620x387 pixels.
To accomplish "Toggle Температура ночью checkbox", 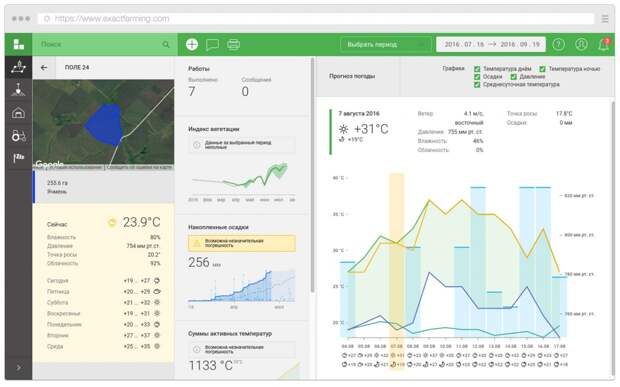I will point(542,69).
